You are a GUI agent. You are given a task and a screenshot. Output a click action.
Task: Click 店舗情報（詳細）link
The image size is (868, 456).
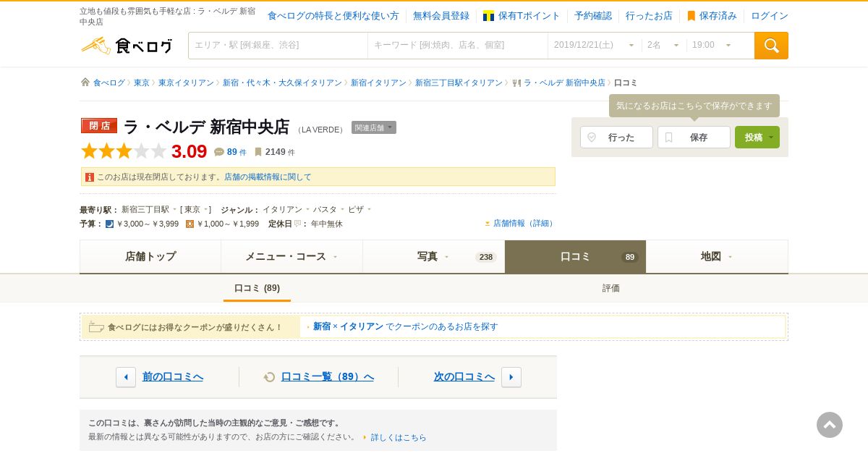(x=524, y=223)
